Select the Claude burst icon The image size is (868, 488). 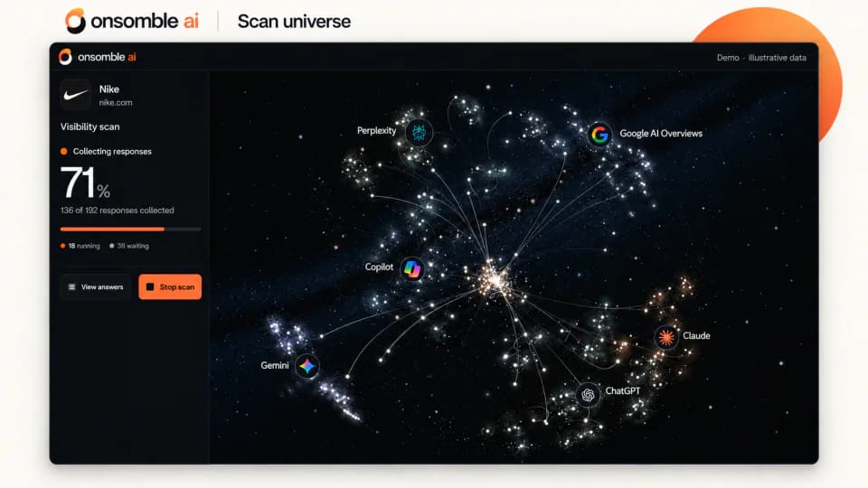(x=666, y=337)
